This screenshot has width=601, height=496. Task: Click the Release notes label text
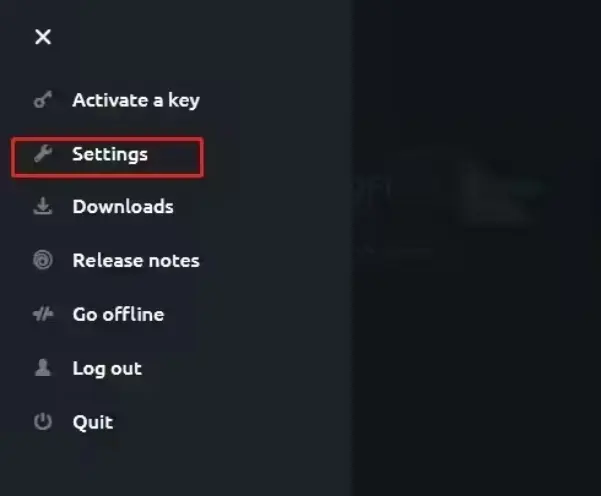(x=136, y=260)
